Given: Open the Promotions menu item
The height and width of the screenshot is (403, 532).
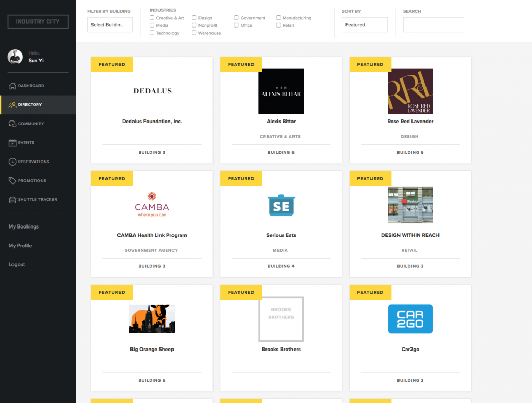Looking at the screenshot, I should (38, 181).
